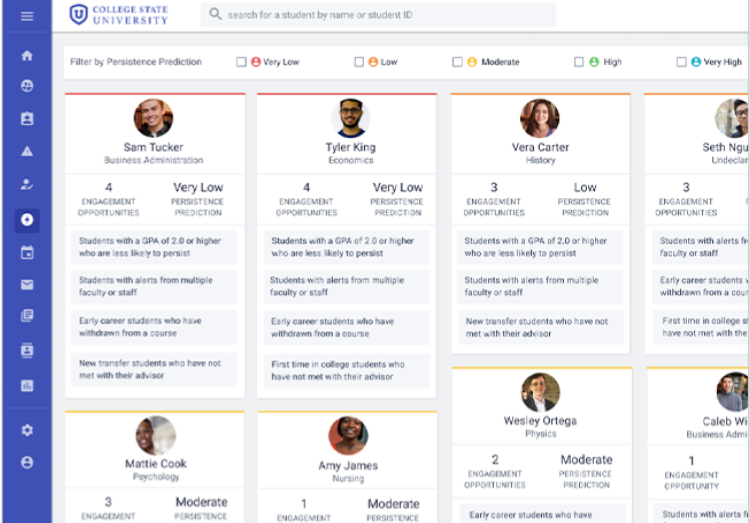Screen dimensions: 750x523
Task: Click Tyler King's profile photo
Action: pos(350,118)
